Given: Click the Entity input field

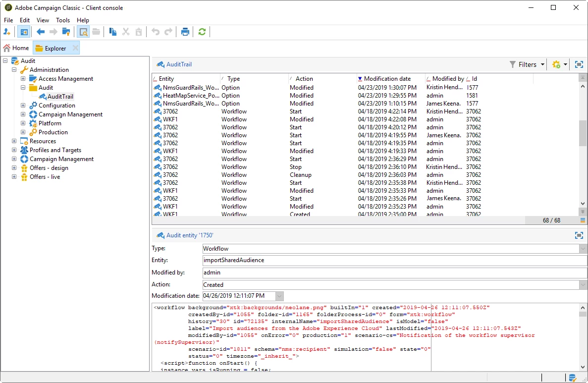Looking at the screenshot, I should pos(395,260).
